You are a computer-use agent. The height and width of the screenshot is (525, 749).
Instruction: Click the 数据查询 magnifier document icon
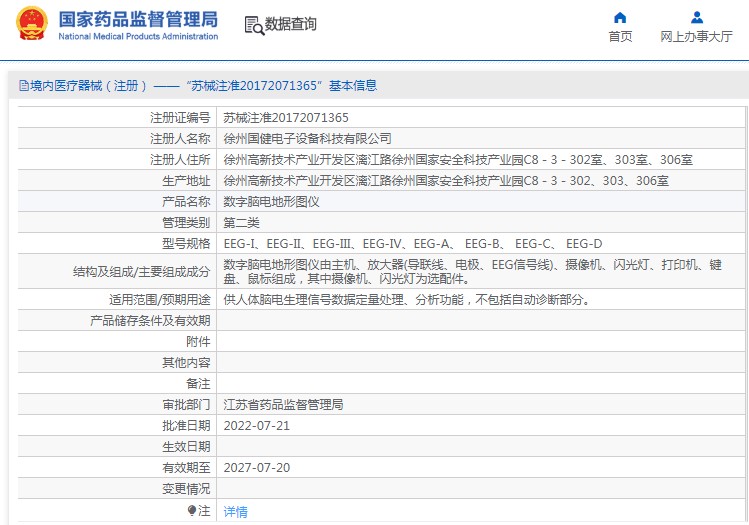pyautogui.click(x=252, y=25)
